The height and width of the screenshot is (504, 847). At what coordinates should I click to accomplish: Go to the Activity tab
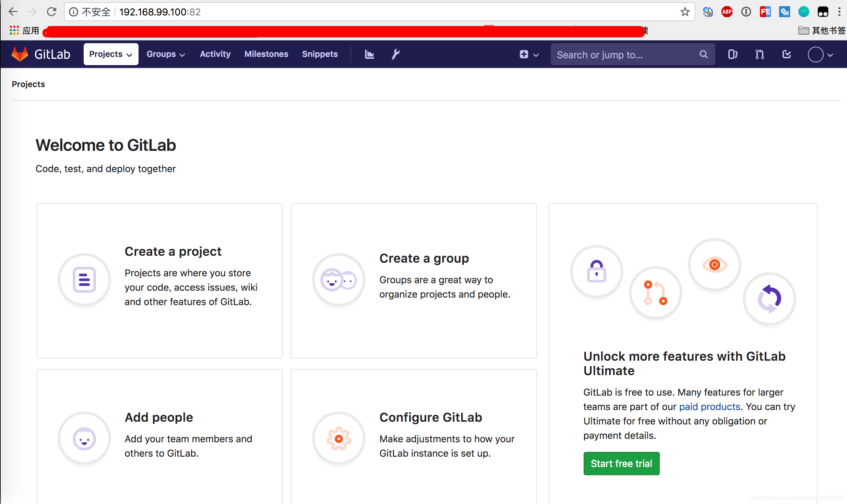click(x=215, y=54)
